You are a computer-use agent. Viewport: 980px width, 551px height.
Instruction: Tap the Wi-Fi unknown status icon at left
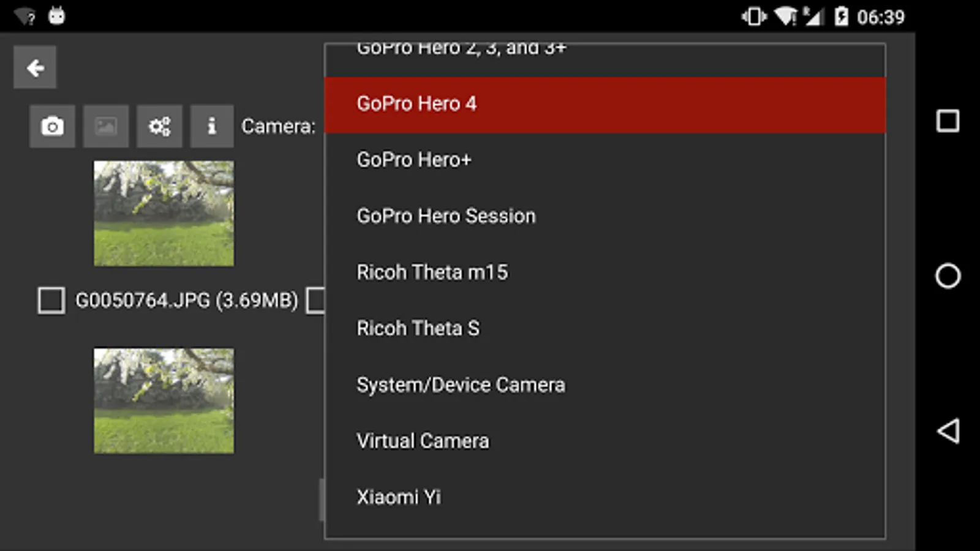(x=25, y=17)
